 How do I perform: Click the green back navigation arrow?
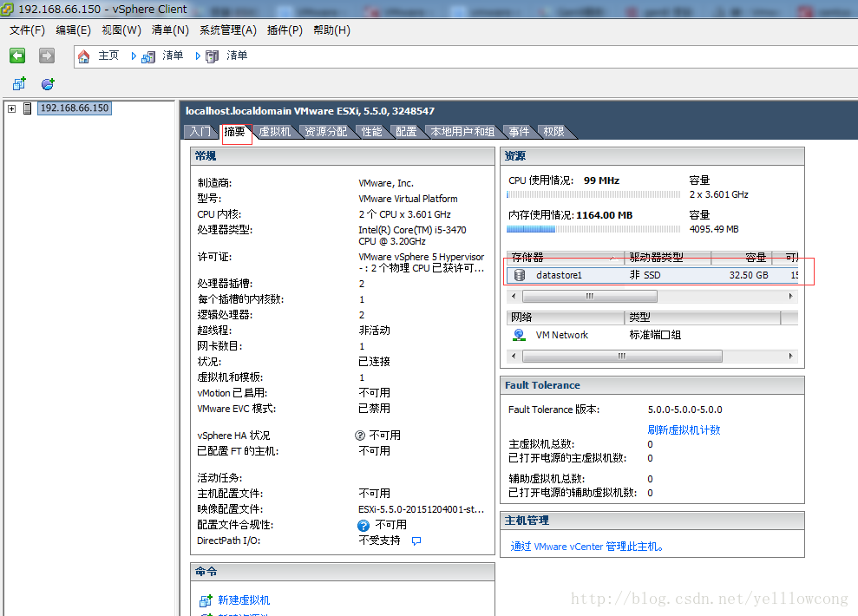[17, 56]
